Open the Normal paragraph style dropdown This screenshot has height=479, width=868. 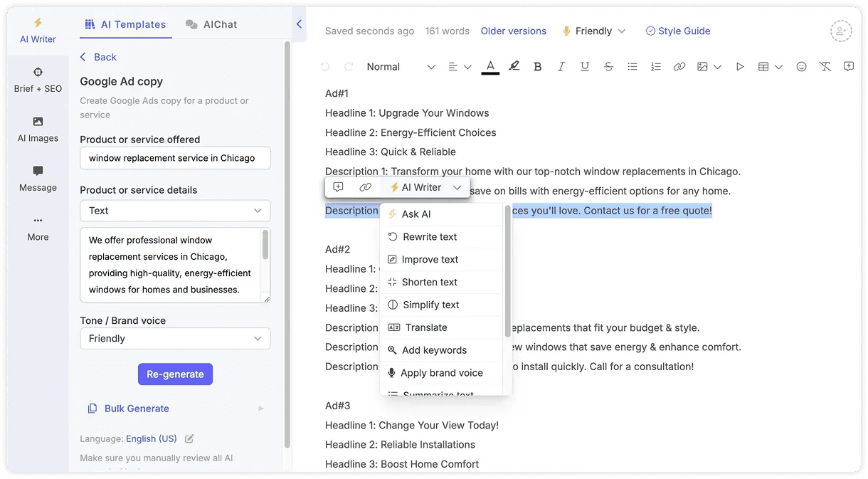(x=401, y=67)
